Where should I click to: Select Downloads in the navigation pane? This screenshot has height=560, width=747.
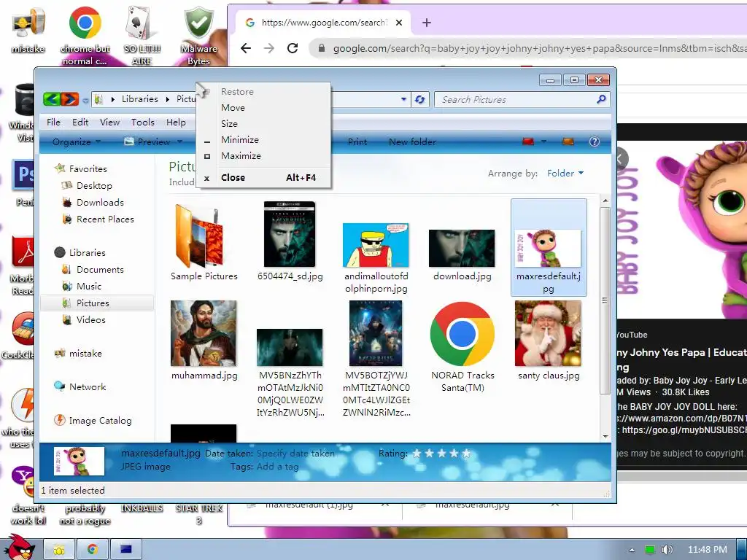(100, 203)
